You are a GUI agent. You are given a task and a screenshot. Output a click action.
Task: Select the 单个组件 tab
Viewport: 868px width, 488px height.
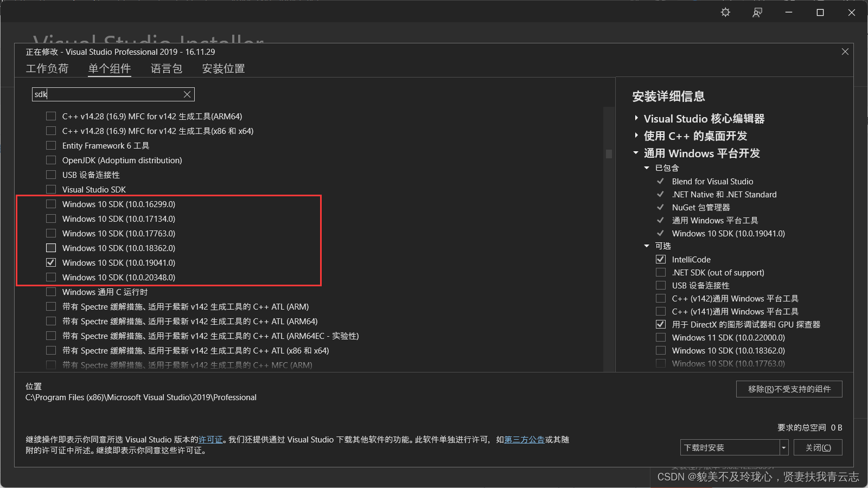(x=110, y=68)
